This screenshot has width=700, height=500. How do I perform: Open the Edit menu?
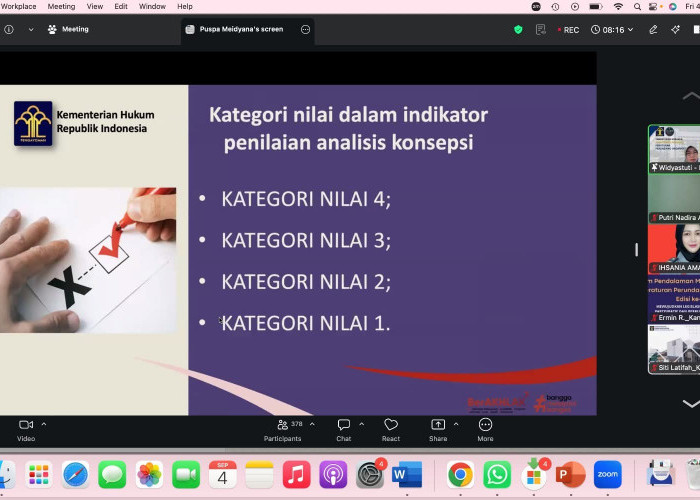pyautogui.click(x=121, y=6)
